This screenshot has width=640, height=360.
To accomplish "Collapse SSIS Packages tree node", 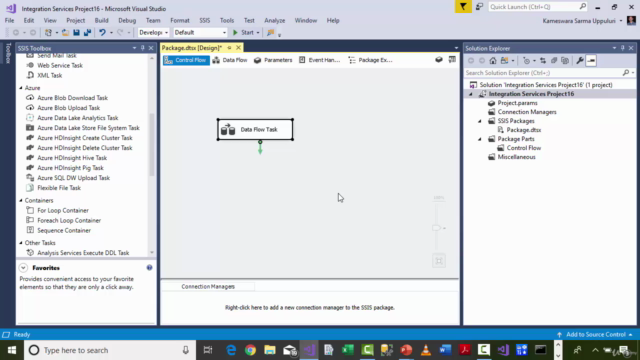I will [480, 121].
